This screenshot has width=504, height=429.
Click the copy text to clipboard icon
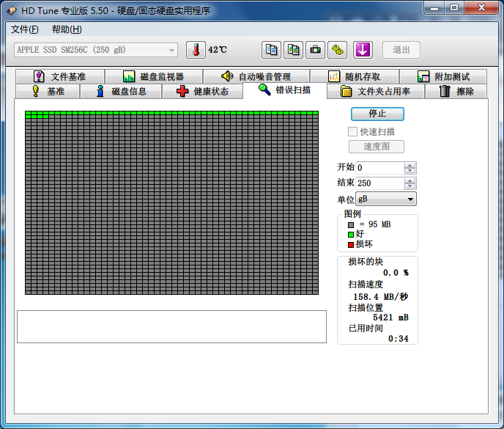tap(272, 50)
